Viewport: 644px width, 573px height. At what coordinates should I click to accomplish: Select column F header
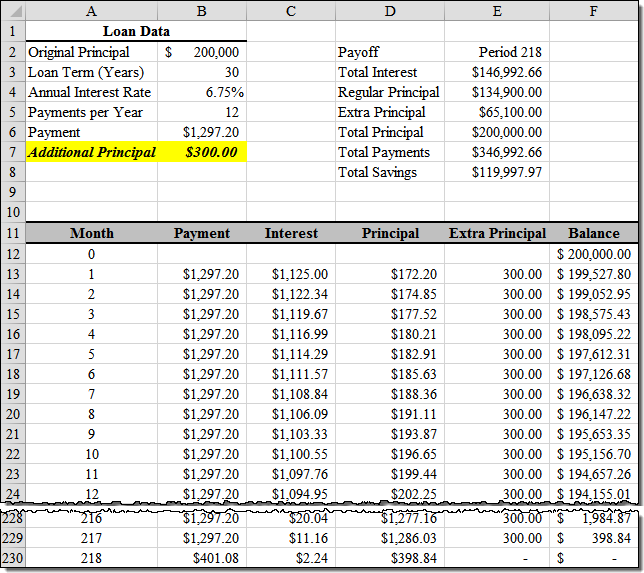pyautogui.click(x=593, y=11)
